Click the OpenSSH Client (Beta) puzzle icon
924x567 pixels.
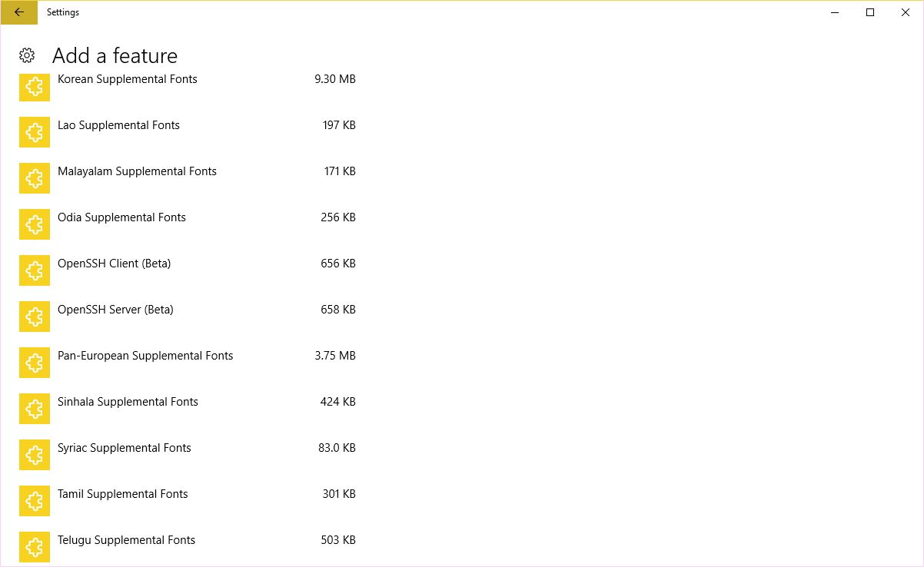(x=35, y=270)
